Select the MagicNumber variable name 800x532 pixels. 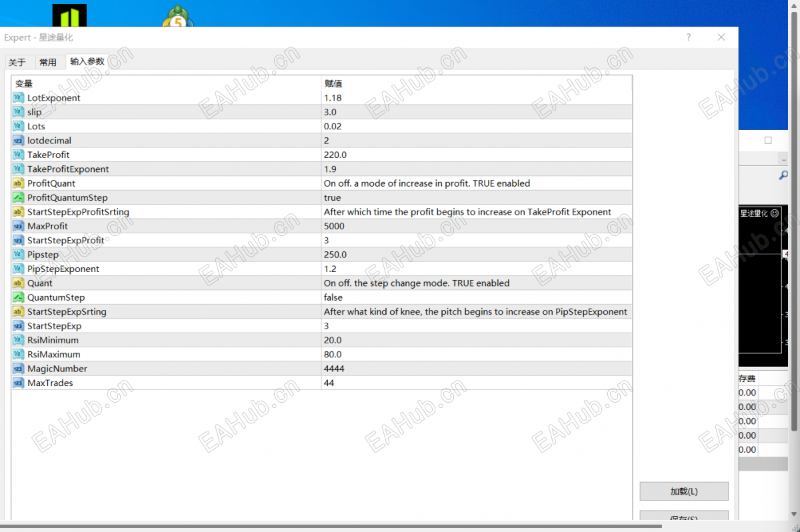click(x=57, y=369)
